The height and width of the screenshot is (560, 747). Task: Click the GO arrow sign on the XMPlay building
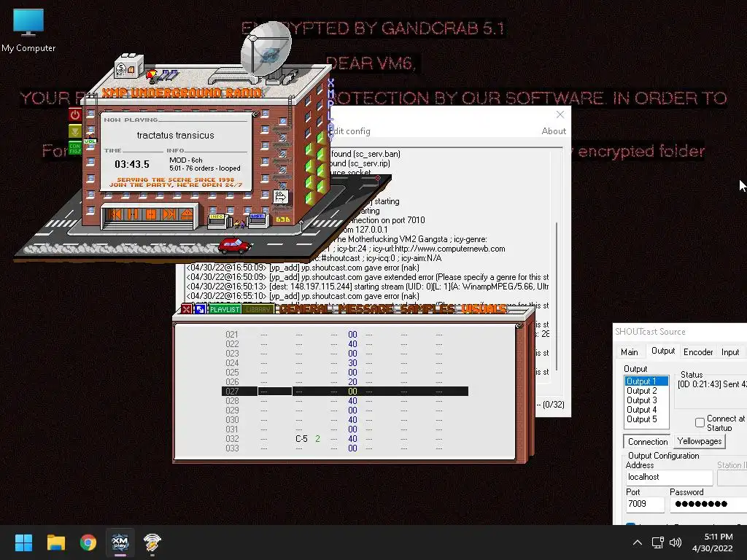pos(281,196)
